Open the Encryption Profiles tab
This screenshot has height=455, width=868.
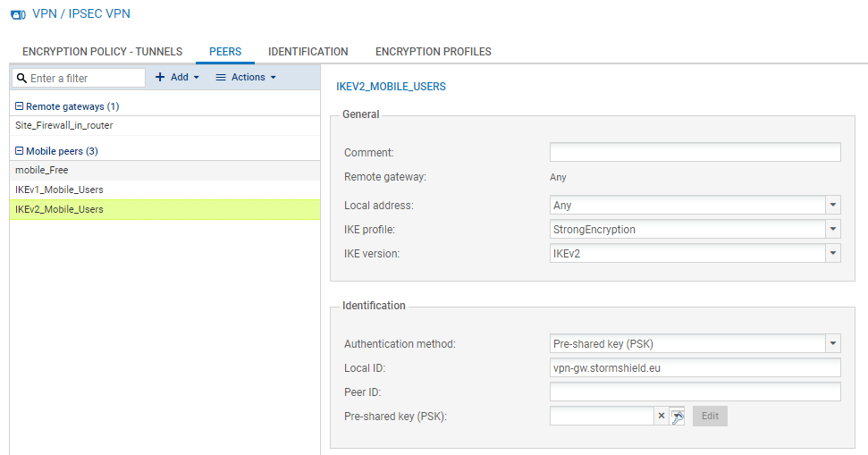433,52
